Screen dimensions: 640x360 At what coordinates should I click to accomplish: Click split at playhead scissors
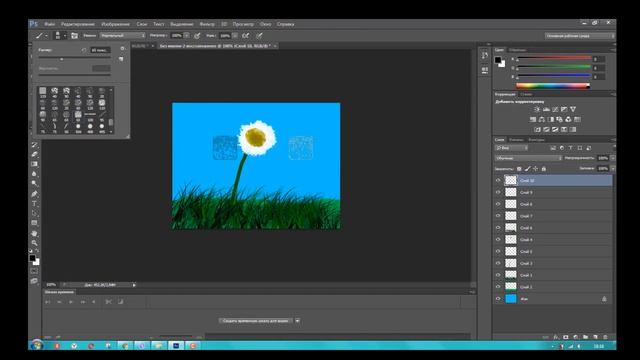click(108, 302)
